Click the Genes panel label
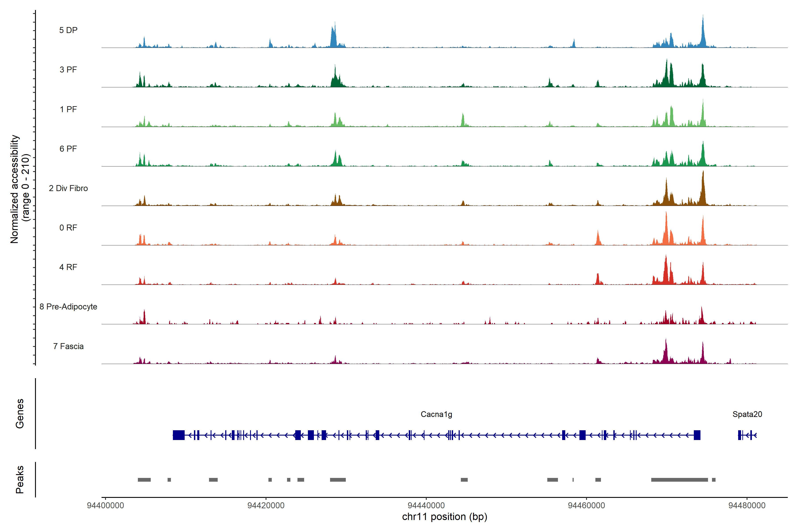Image resolution: width=798 pixels, height=532 pixels. 20,414
